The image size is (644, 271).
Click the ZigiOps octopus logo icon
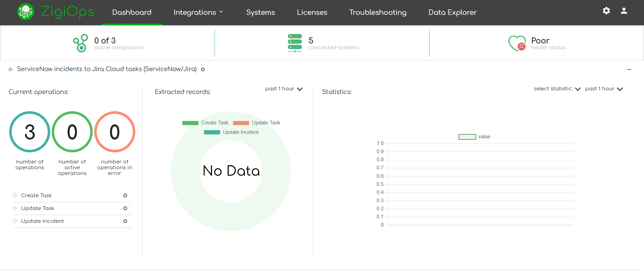[26, 12]
